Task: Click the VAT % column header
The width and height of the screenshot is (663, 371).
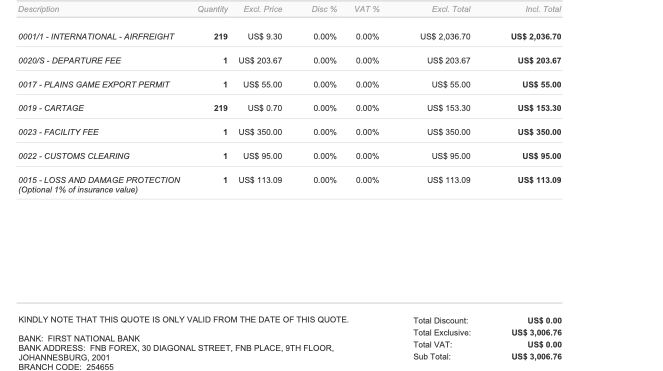Action: (367, 9)
